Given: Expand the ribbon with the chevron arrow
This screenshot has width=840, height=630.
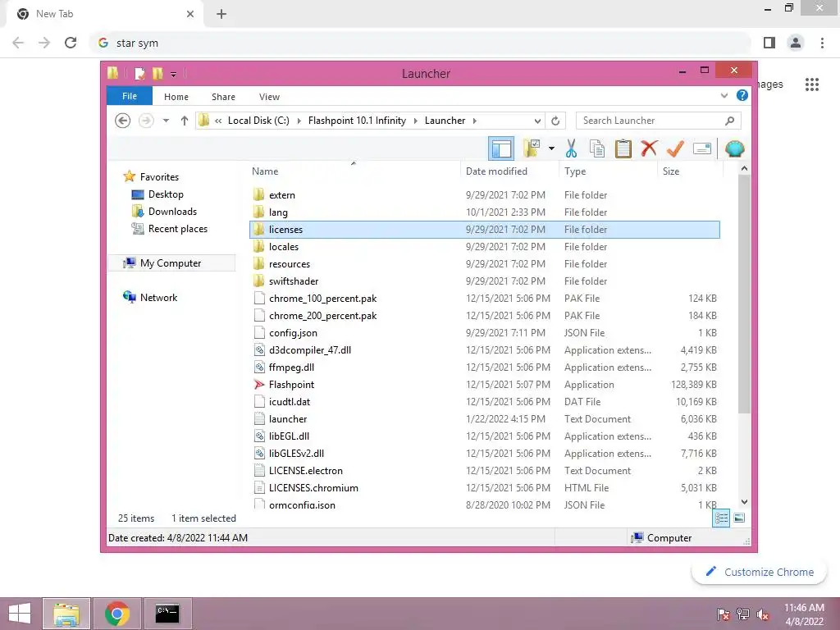Looking at the screenshot, I should (x=724, y=96).
